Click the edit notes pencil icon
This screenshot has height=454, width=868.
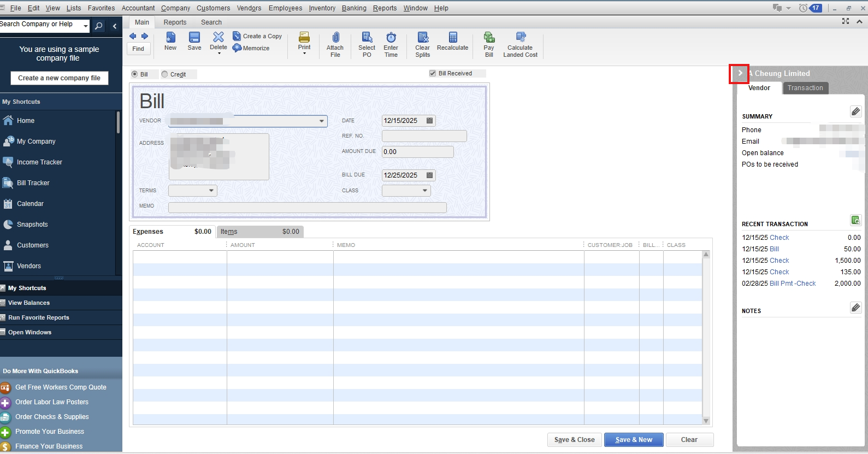tap(856, 308)
